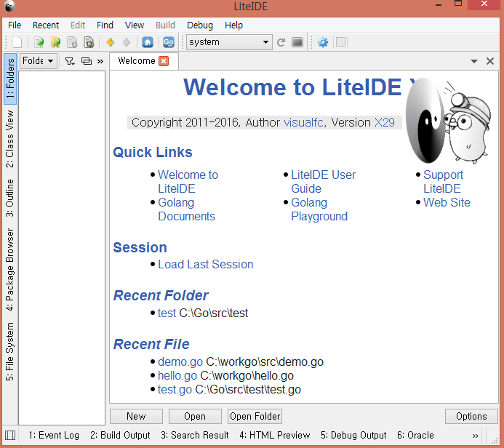Open the Help menu
Screen dimensions: 504x448
(x=233, y=25)
